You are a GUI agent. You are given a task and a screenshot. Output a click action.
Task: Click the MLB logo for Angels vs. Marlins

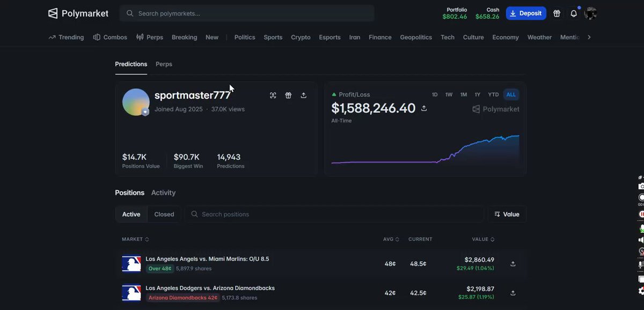pos(131,263)
